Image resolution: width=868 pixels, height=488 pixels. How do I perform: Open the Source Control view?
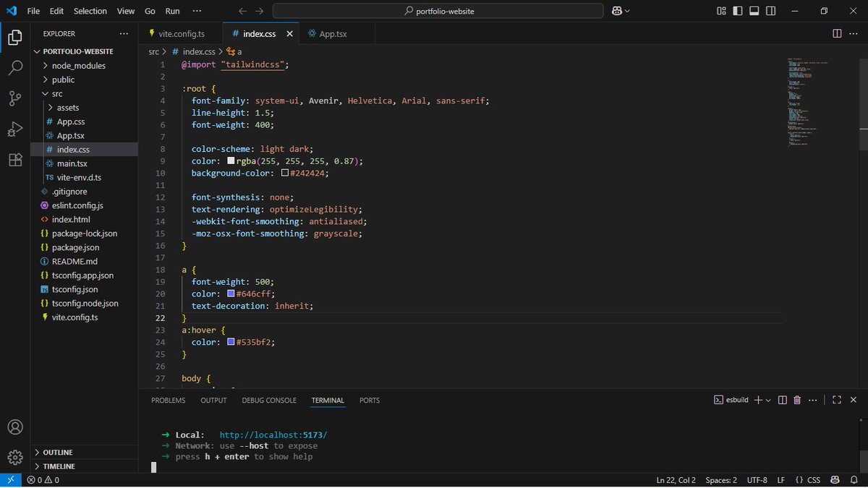pyautogui.click(x=14, y=98)
